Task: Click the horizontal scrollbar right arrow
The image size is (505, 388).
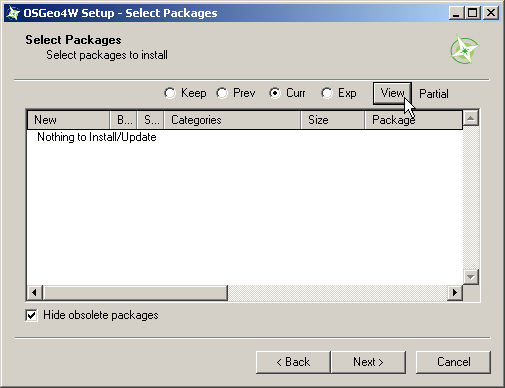Action: 455,293
